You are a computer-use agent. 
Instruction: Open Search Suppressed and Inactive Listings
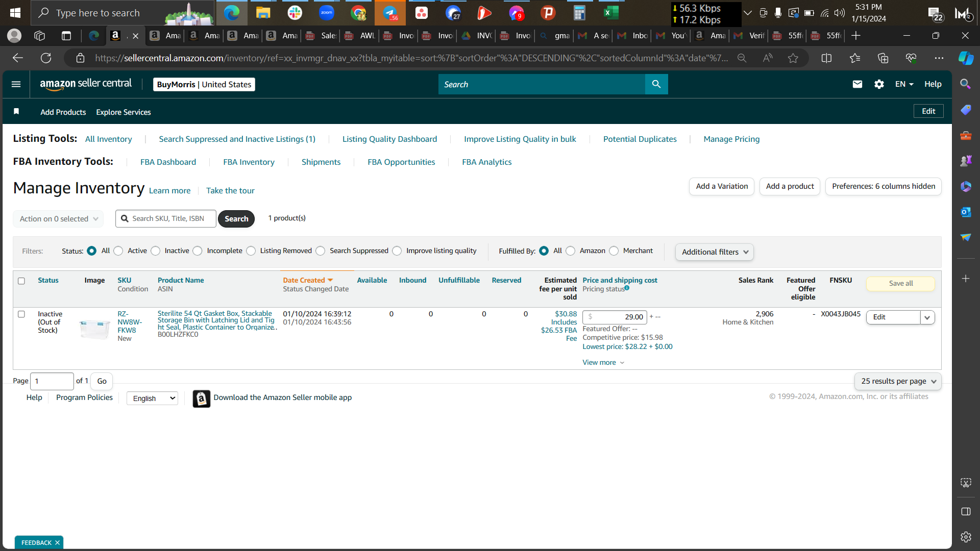click(x=237, y=139)
